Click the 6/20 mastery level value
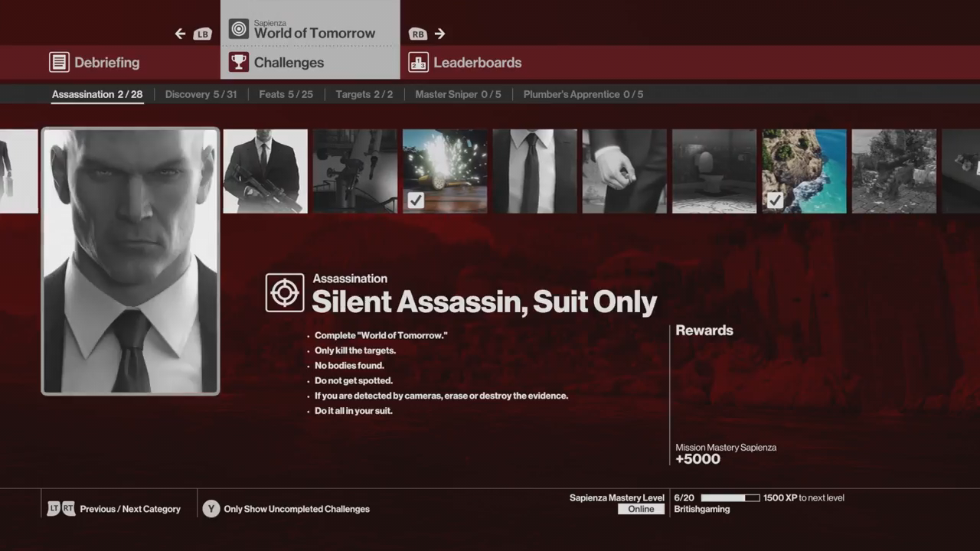 click(x=684, y=498)
